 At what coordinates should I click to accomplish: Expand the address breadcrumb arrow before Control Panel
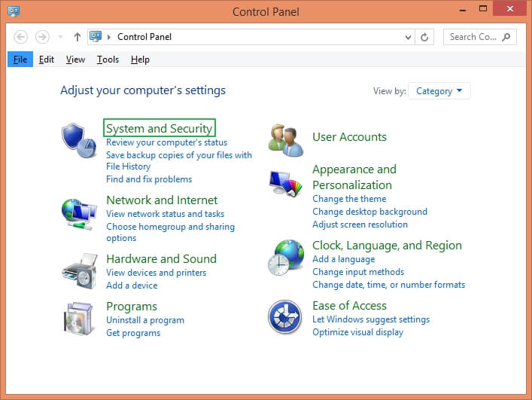point(109,37)
